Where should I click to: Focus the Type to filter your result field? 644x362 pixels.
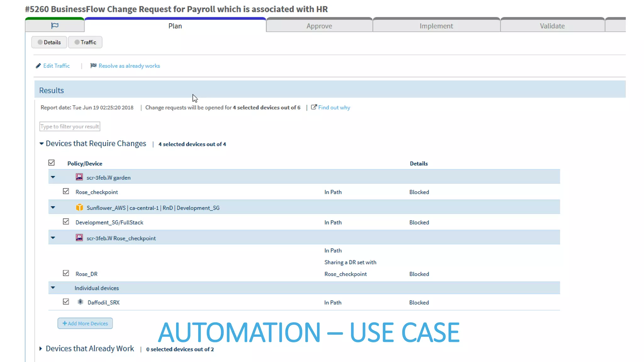(70, 126)
